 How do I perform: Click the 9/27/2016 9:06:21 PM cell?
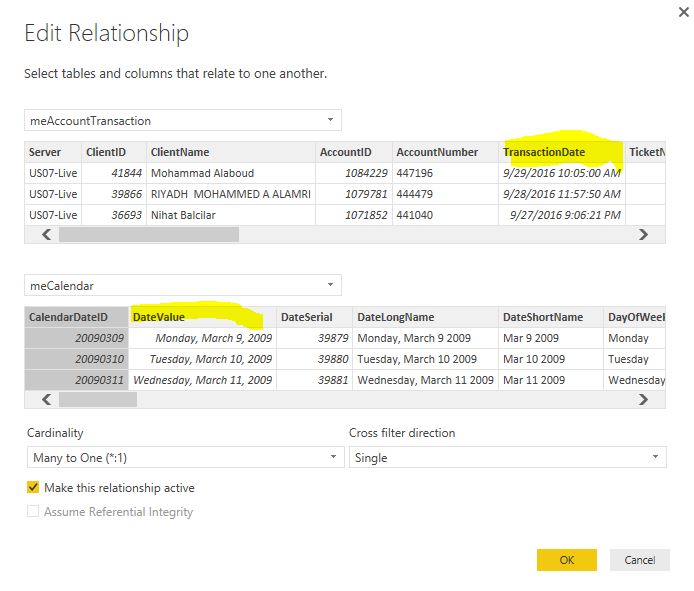[x=562, y=215]
